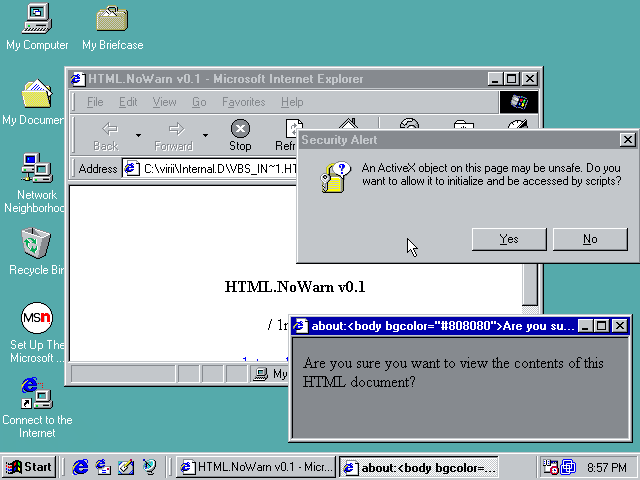The height and width of the screenshot is (480, 640).
Task: Click the View Channels Quick Launch icon
Action: (149, 467)
